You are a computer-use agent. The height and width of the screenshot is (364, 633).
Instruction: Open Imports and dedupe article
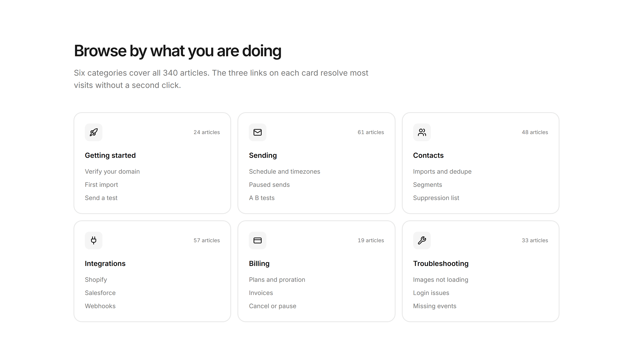pyautogui.click(x=442, y=171)
